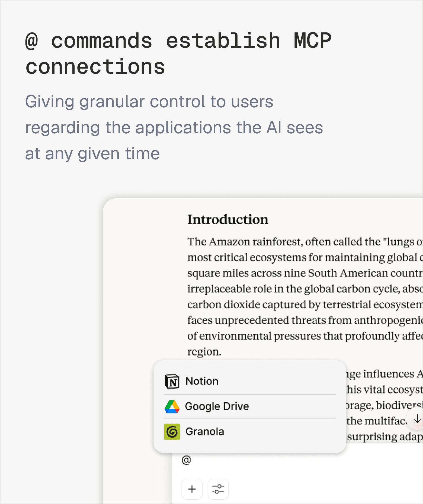423x504 pixels.
Task: Click the plus icon below the prompt field
Action: 192,489
